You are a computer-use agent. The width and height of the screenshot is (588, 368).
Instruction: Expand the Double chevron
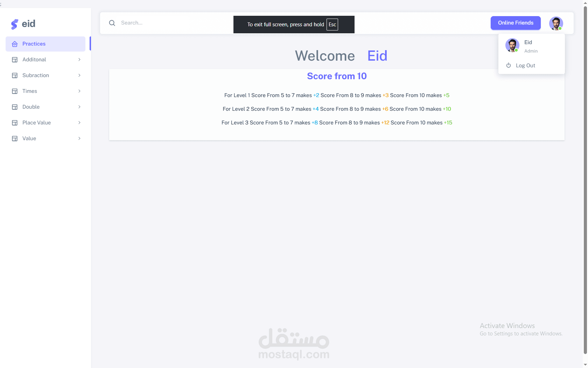click(79, 107)
